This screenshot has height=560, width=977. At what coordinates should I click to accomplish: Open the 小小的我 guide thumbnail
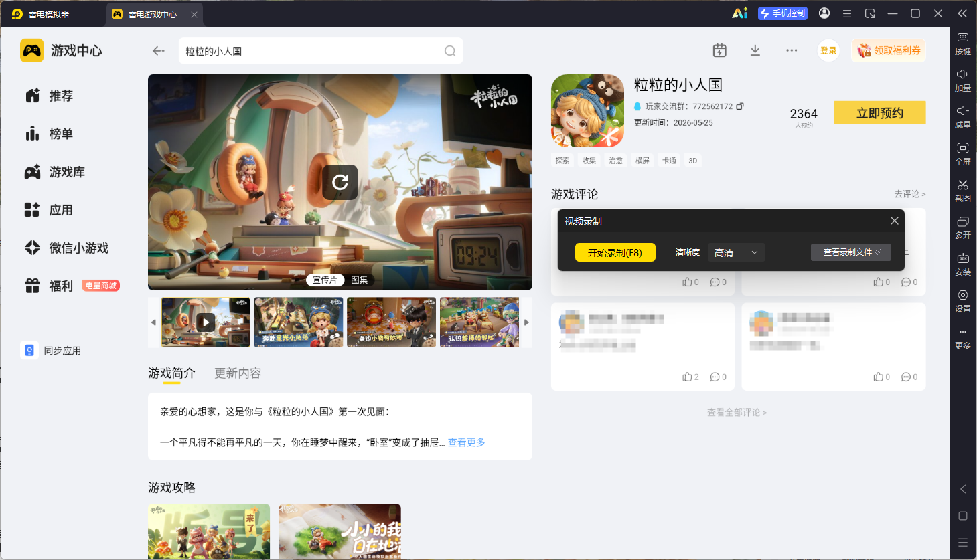pyautogui.click(x=340, y=532)
